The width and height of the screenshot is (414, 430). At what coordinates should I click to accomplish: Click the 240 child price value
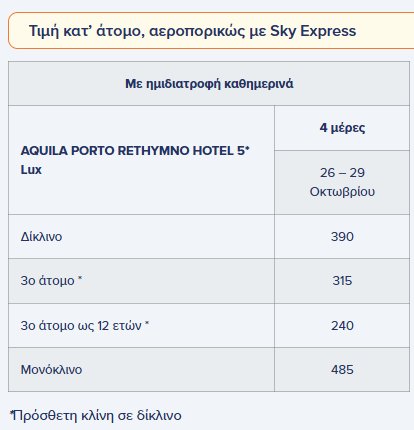(342, 326)
